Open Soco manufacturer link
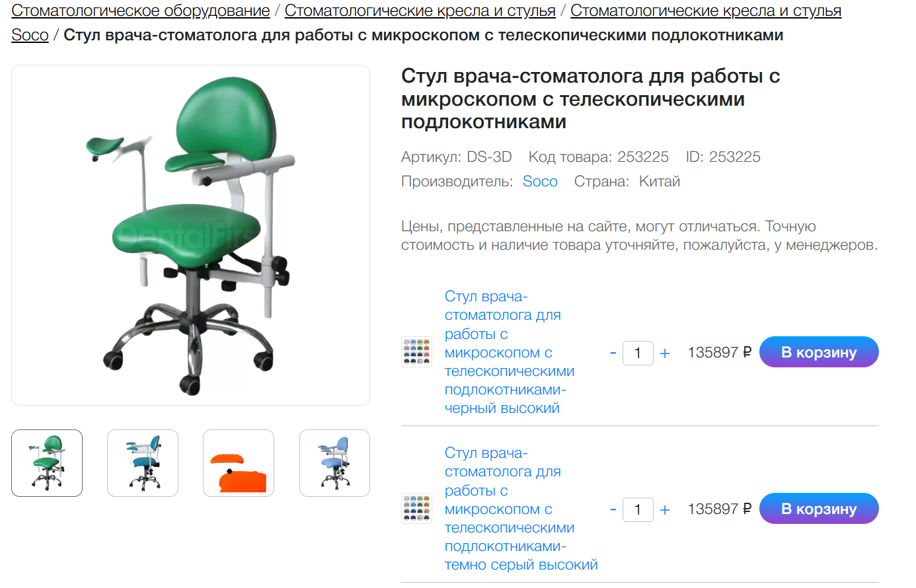This screenshot has height=588, width=916. (x=540, y=181)
